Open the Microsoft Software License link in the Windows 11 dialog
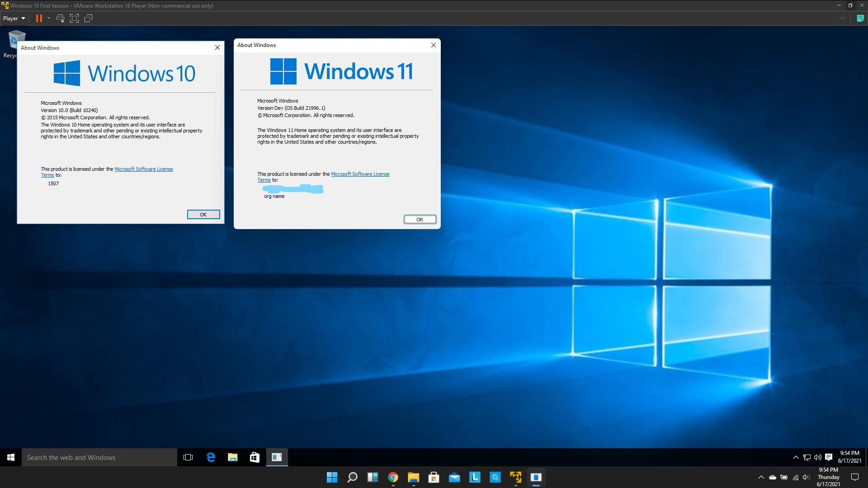Image resolution: width=868 pixels, height=488 pixels. click(360, 174)
